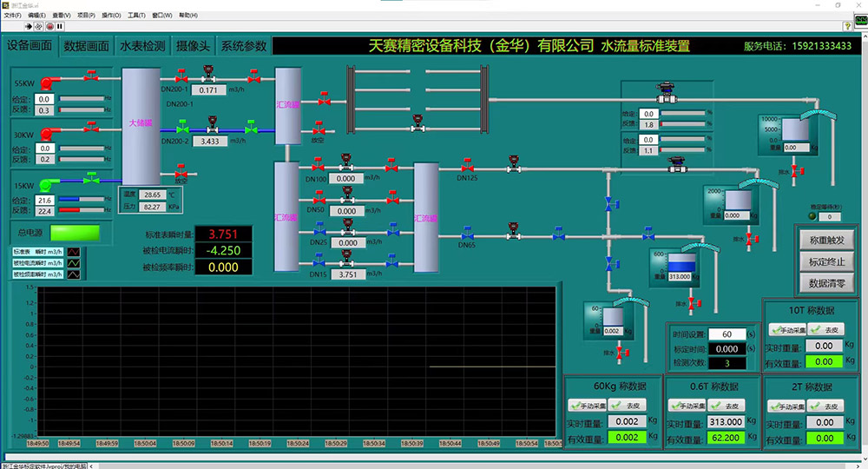
Task: Click the 15KW 给定 frequency slider
Action: tap(80, 200)
